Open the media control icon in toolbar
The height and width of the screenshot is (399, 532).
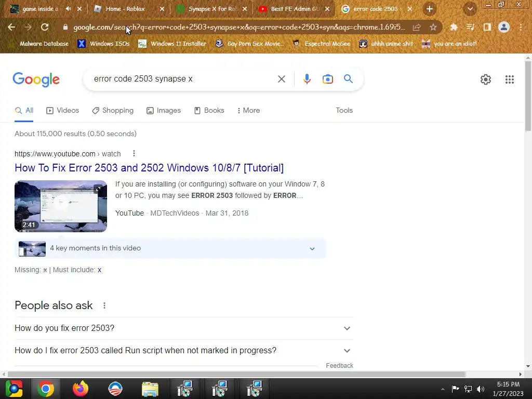(470, 27)
